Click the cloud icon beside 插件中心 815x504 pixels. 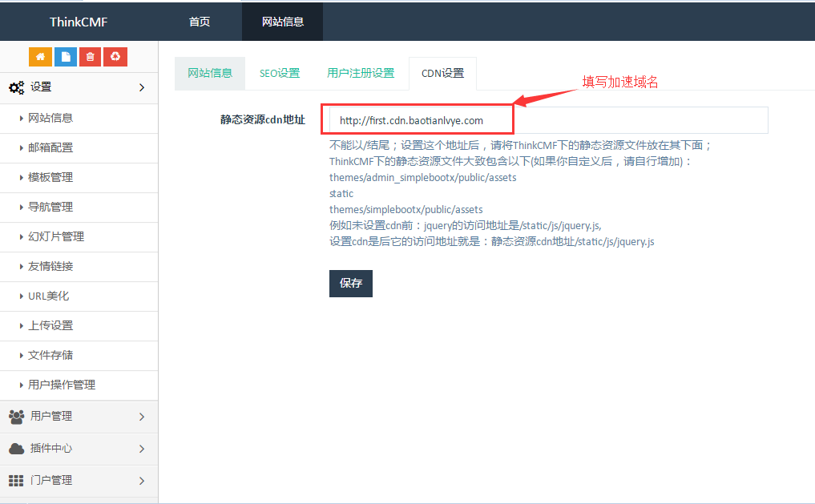[x=16, y=449]
